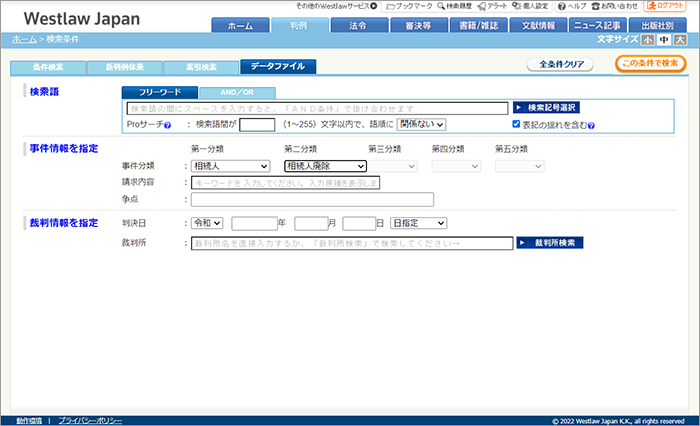Set font size to 大
The image size is (700, 426).
click(x=680, y=40)
